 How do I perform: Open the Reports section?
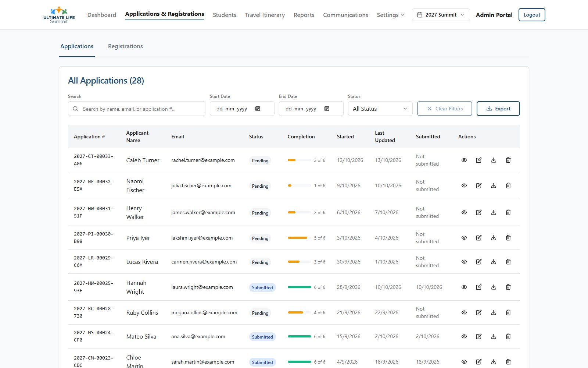[x=304, y=15]
